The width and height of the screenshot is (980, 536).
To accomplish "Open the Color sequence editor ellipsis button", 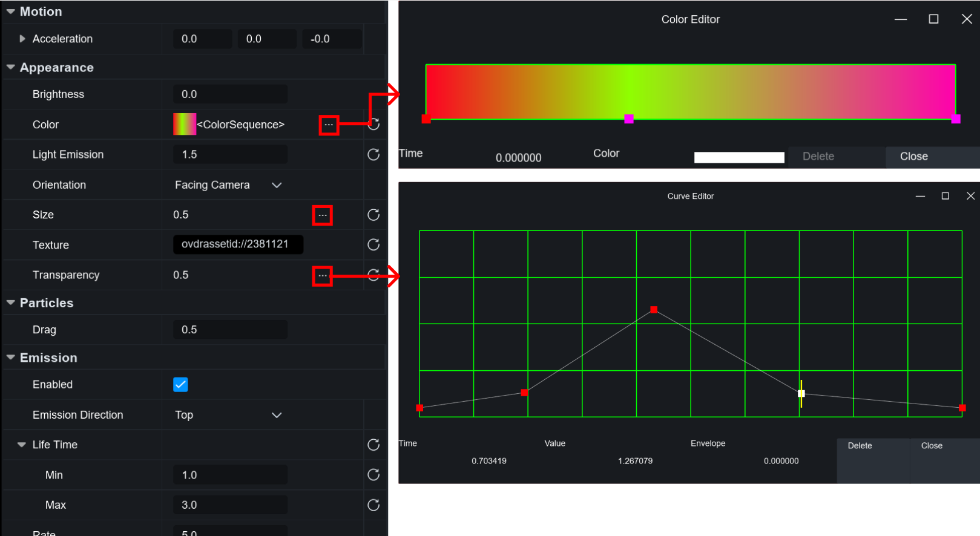I will 328,125.
